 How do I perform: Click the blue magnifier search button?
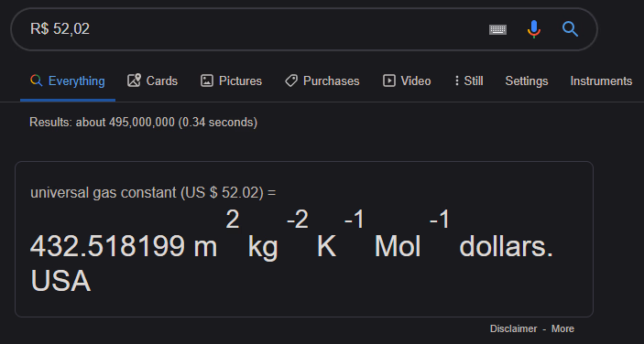[570, 29]
